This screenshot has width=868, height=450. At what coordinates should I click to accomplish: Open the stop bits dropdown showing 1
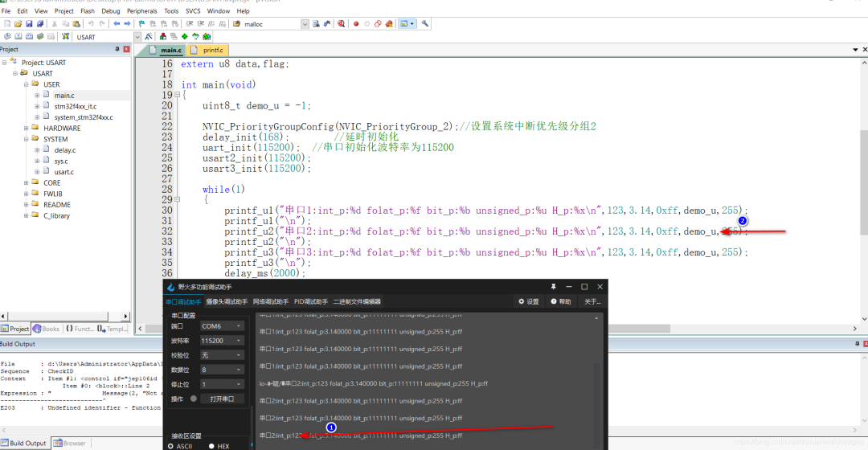coord(222,384)
